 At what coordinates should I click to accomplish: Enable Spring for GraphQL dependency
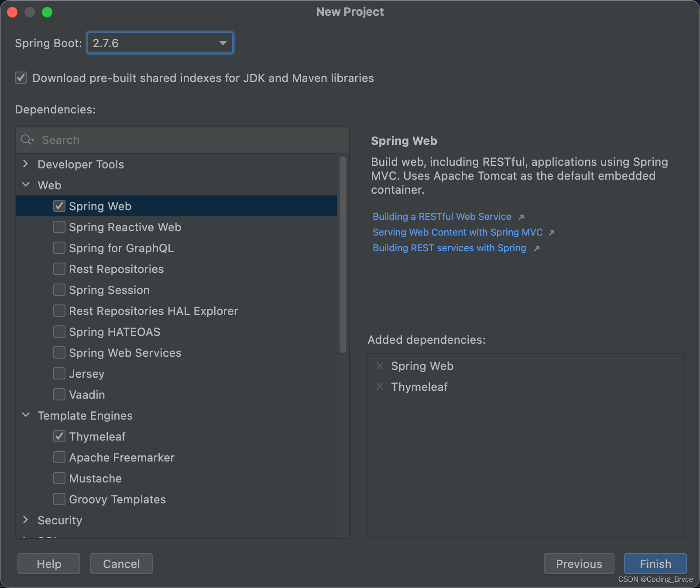59,248
